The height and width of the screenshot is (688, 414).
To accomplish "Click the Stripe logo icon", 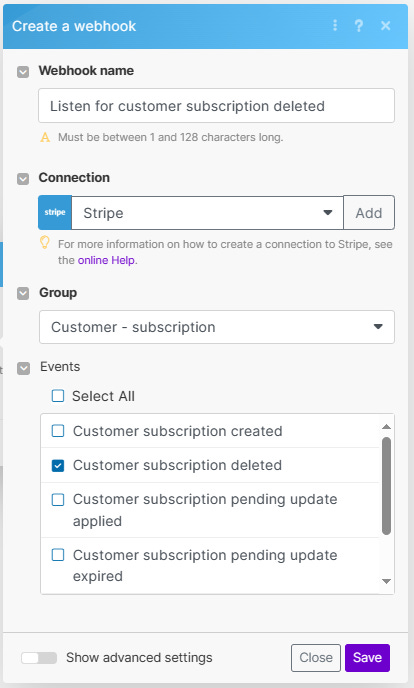I will click(55, 212).
